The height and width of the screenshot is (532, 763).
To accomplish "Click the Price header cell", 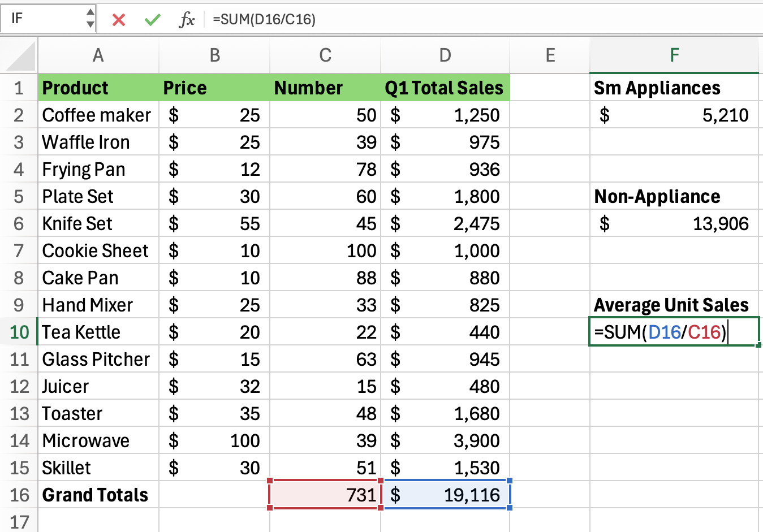I will 214,88.
